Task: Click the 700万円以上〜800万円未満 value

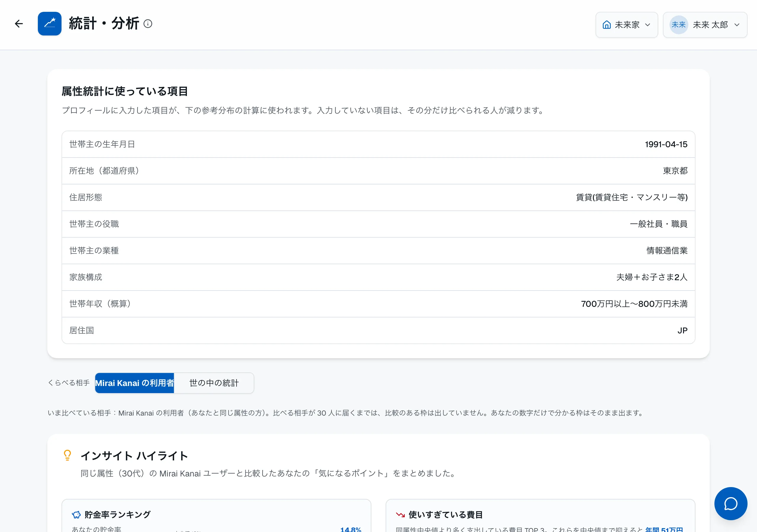Action: coord(634,304)
